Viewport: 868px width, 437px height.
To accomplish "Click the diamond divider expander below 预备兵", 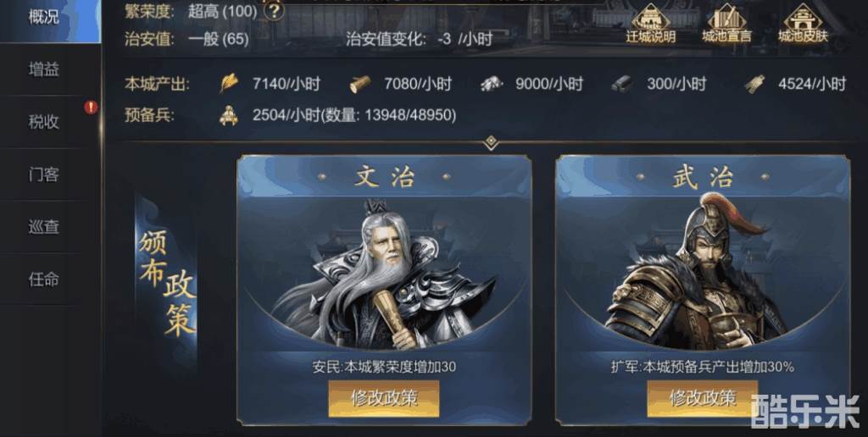I will pos(491,143).
